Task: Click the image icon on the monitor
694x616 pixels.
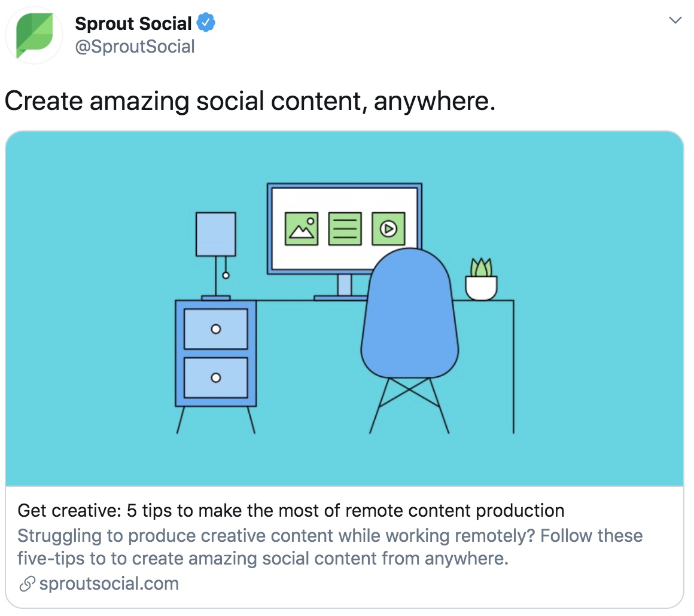Action: tap(302, 229)
